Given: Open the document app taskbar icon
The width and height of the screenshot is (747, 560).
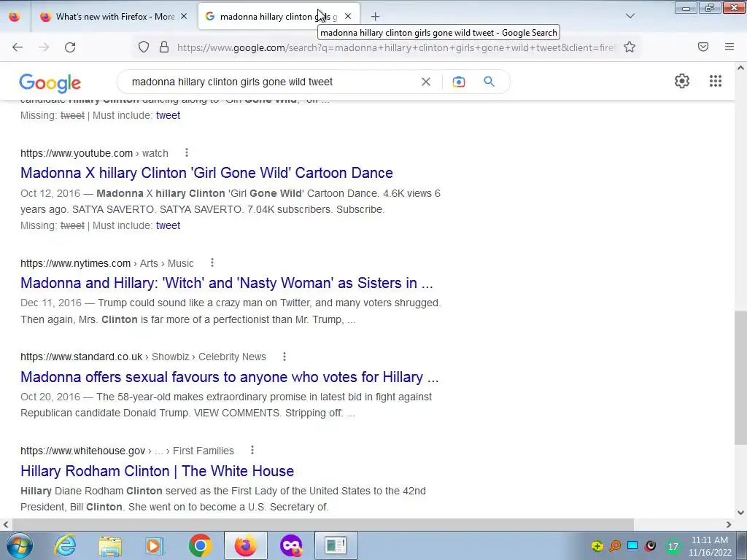Looking at the screenshot, I should 336,545.
